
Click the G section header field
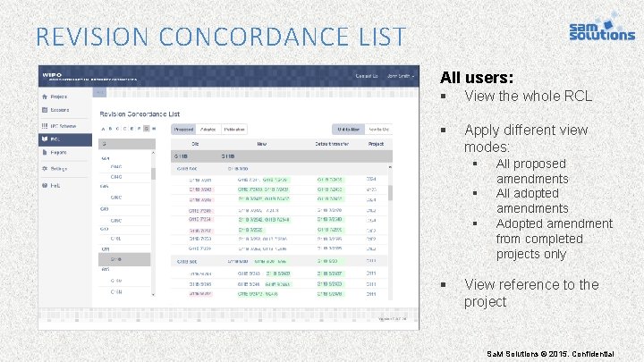click(x=127, y=144)
